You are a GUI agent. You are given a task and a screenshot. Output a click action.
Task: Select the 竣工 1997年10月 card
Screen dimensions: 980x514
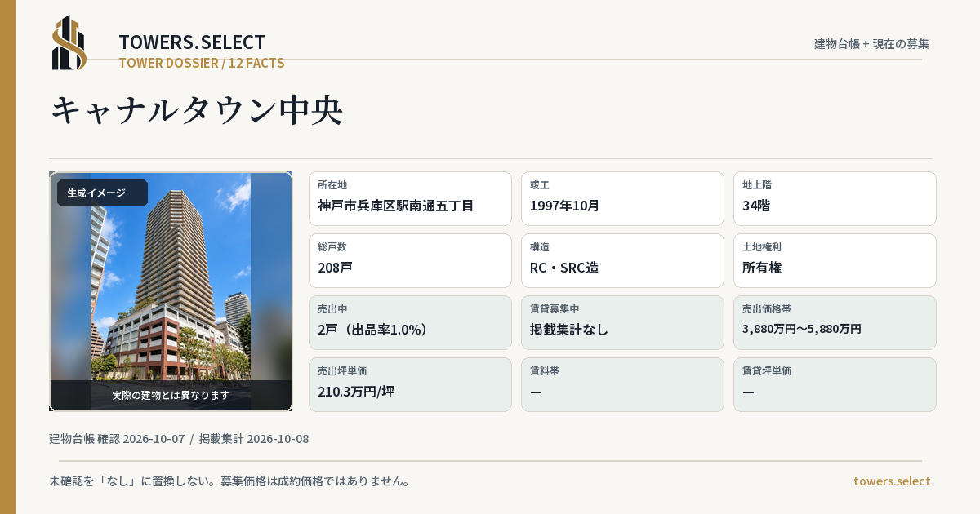pyautogui.click(x=622, y=198)
